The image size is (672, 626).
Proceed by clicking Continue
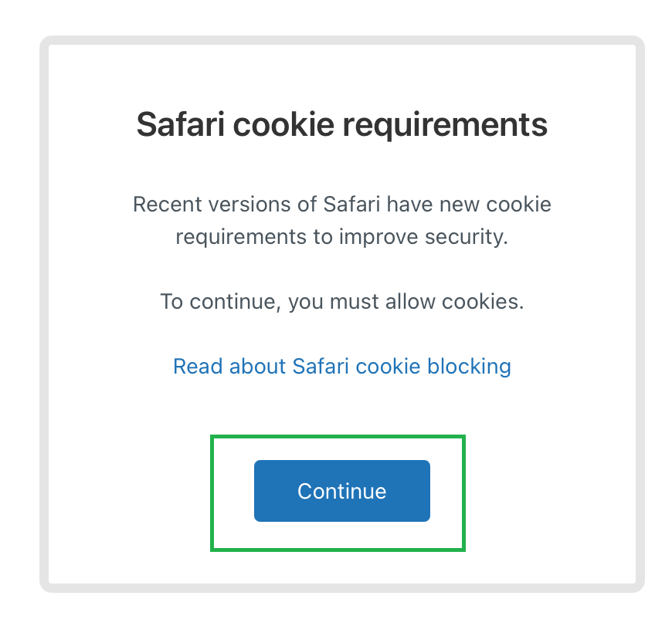pyautogui.click(x=342, y=491)
